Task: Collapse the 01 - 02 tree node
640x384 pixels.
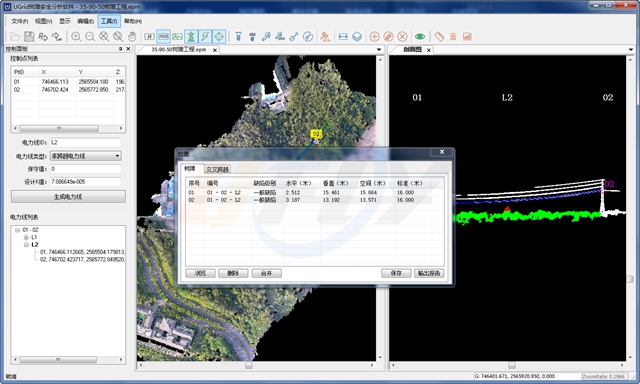Action: tap(18, 230)
